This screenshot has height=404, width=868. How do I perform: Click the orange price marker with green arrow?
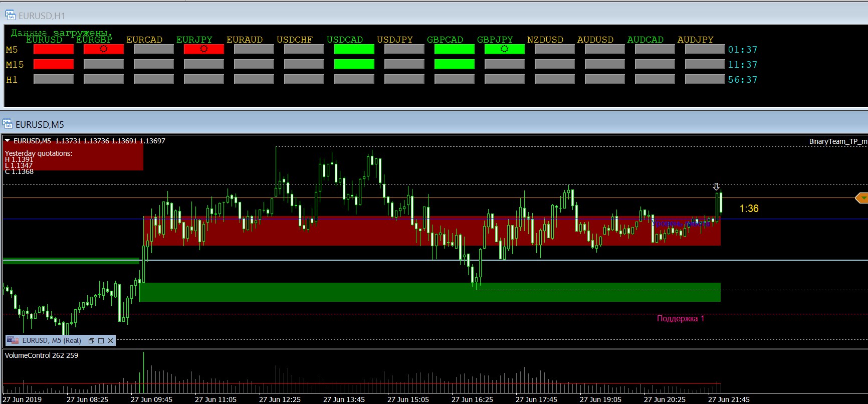[861, 198]
